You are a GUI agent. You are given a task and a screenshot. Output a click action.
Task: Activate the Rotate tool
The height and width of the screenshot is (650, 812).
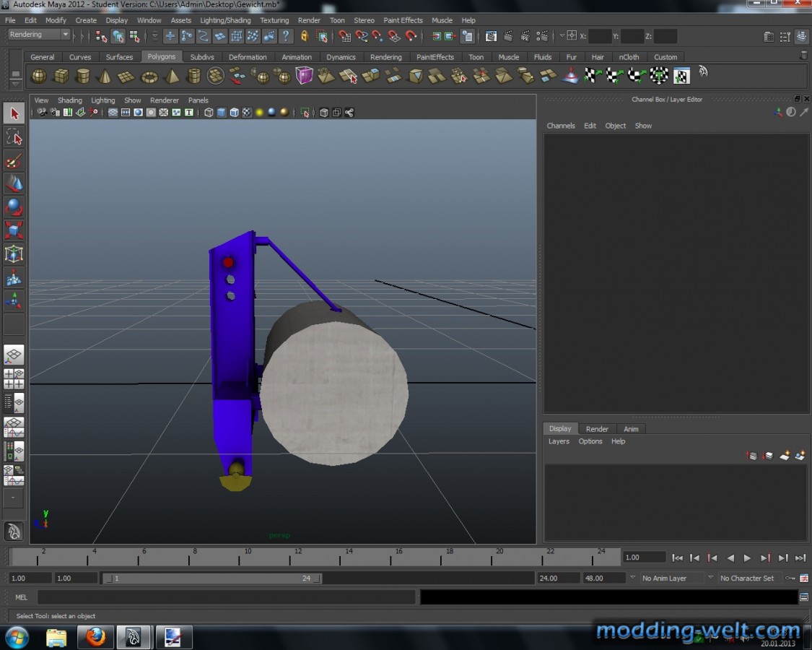(14, 207)
